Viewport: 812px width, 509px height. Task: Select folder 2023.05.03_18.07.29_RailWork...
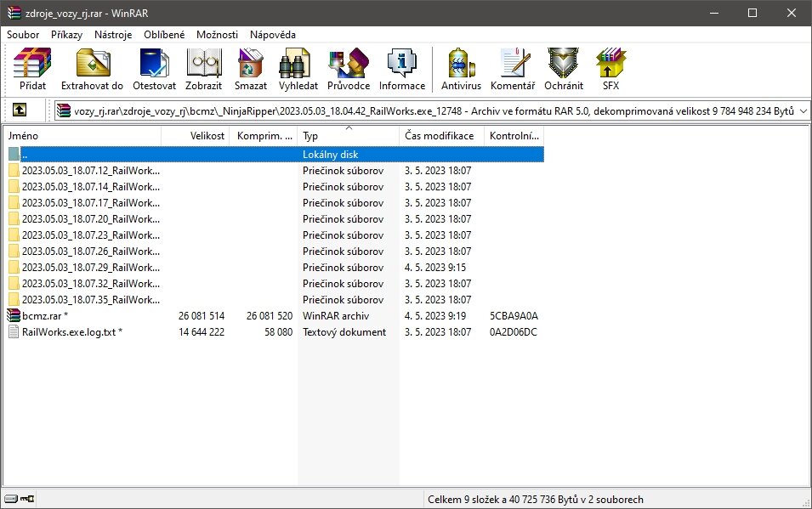click(91, 267)
